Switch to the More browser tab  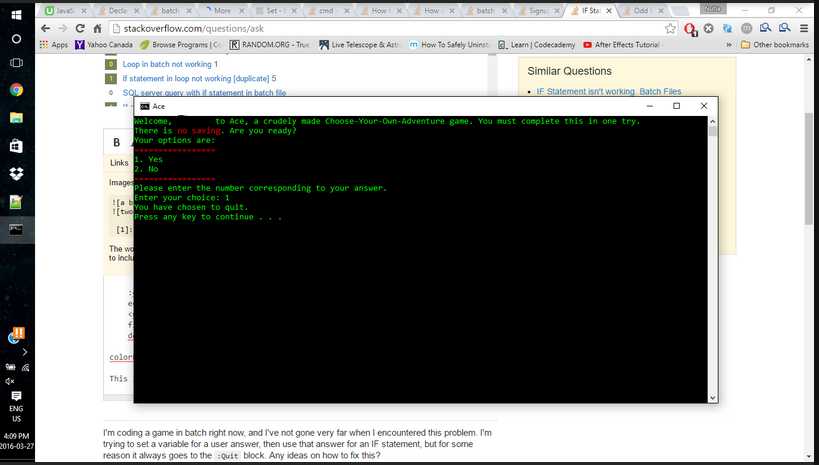(x=221, y=10)
